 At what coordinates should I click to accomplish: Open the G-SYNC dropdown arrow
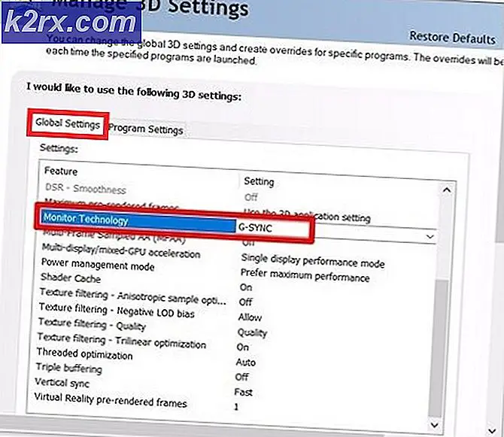[430, 237]
